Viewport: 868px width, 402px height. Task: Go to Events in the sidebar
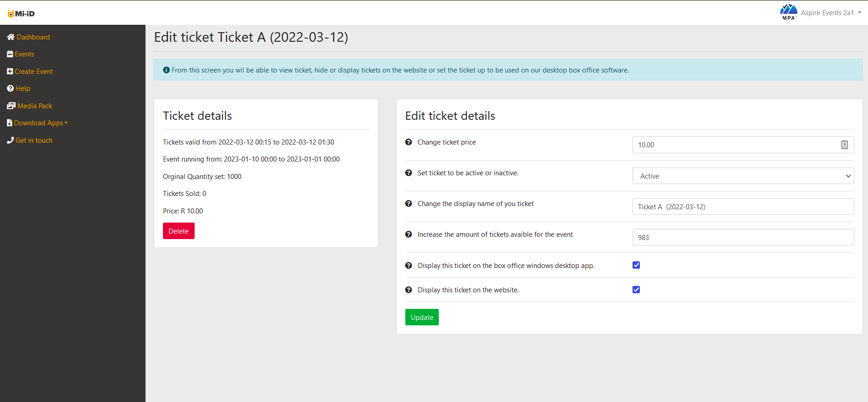tap(24, 54)
